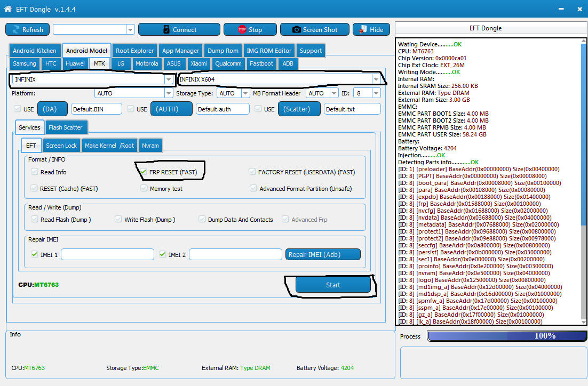Enable the Advanced Frp checkbox
This screenshot has width=588, height=386.
click(x=286, y=219)
